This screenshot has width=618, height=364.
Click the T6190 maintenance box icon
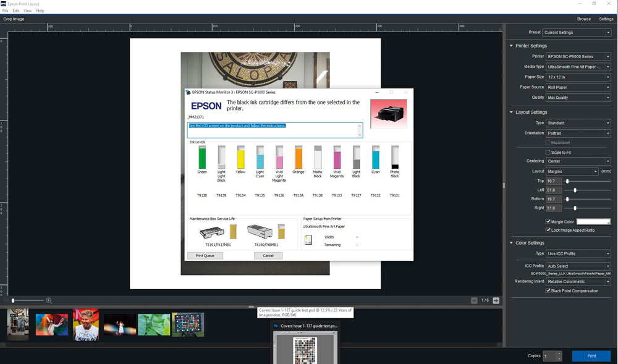[260, 231]
